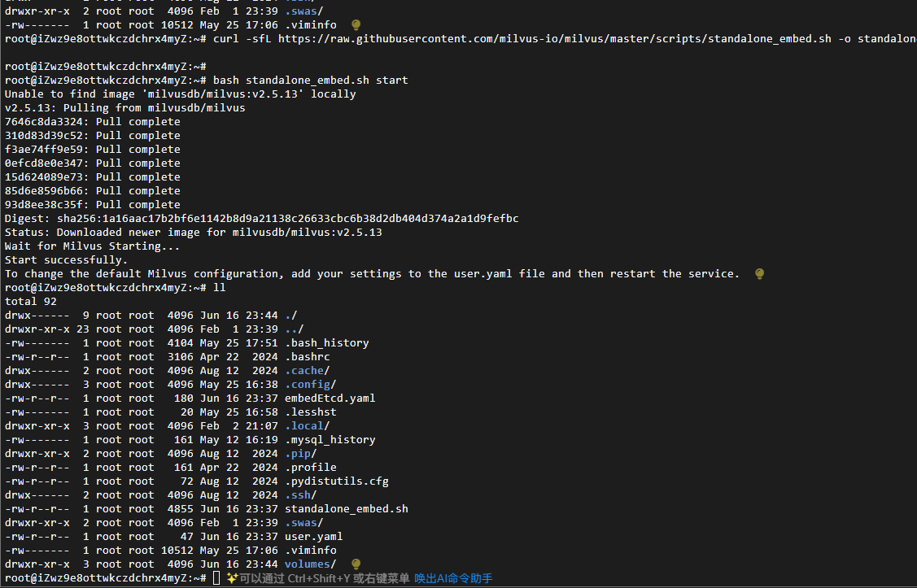Screen dimensions: 917x588
Task: Click user.yaml in the file listing
Action: pyautogui.click(x=314, y=537)
